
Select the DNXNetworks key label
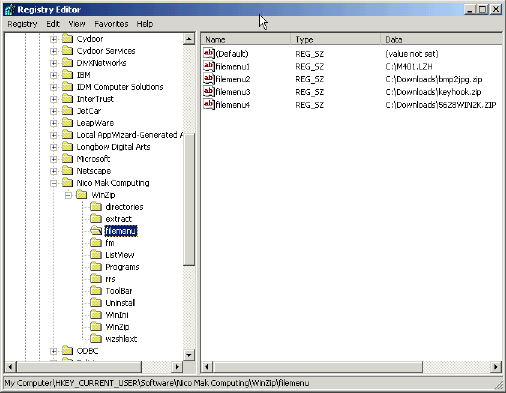(x=101, y=63)
